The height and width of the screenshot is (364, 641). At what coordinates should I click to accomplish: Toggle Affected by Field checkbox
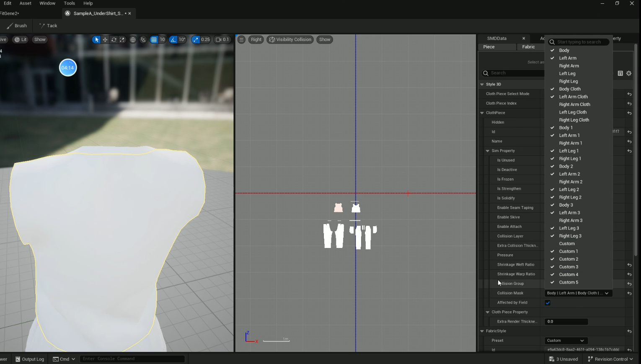point(548,303)
